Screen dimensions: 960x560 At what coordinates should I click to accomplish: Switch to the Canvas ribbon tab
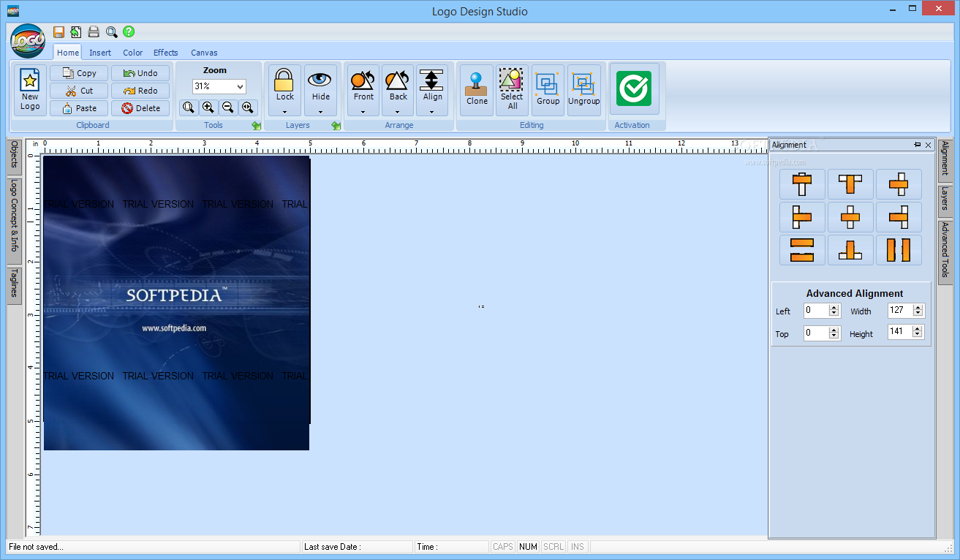click(x=204, y=53)
